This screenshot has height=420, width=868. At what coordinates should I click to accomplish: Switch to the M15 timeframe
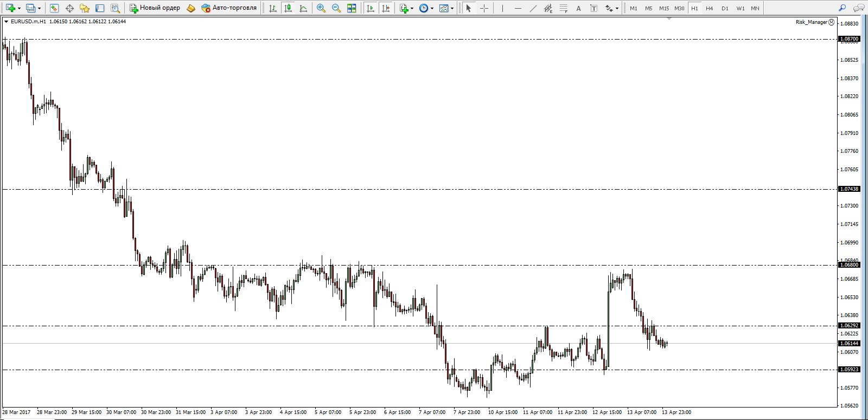[664, 8]
